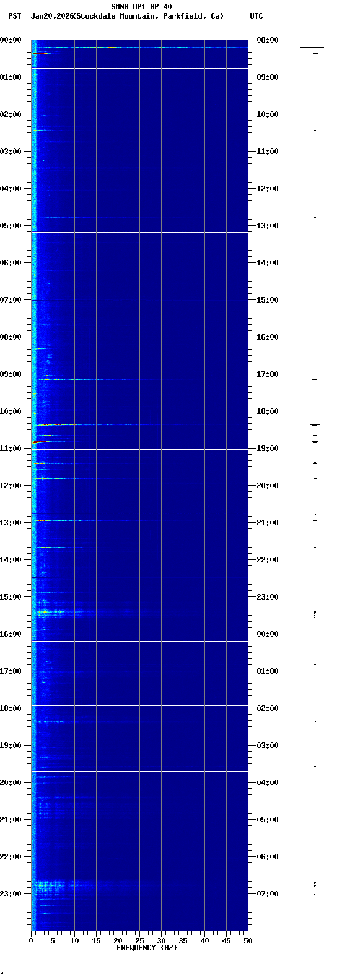Click the PST time label '12:00' on the left axis
Viewport: 342px width, 980px height.
tap(12, 486)
